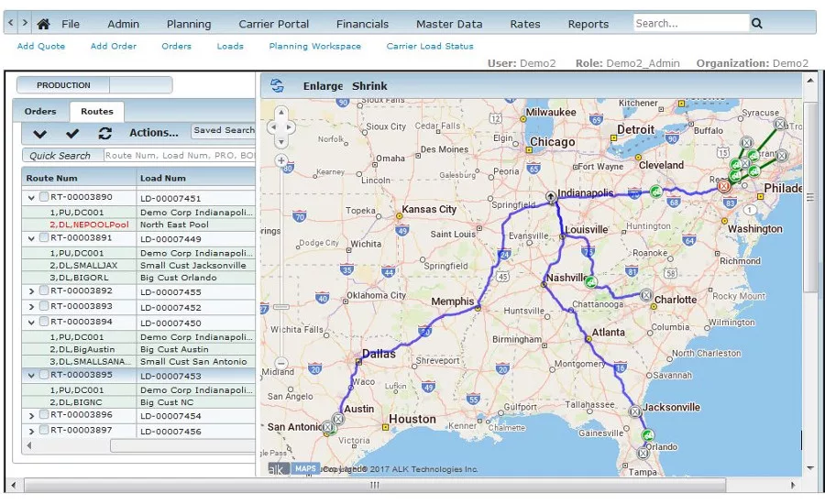Click the Add Order link
Screen dimensions: 825x504
pyautogui.click(x=113, y=47)
